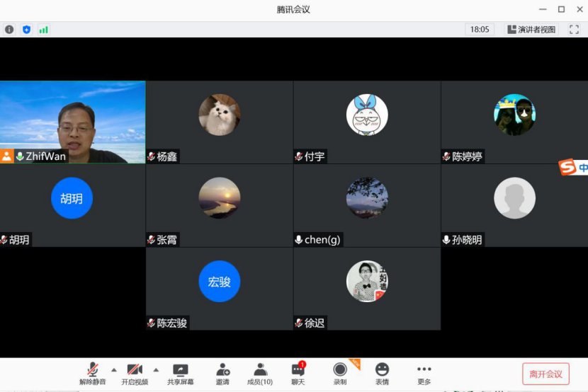Expand audio options arrow beside microphone

[114, 369]
